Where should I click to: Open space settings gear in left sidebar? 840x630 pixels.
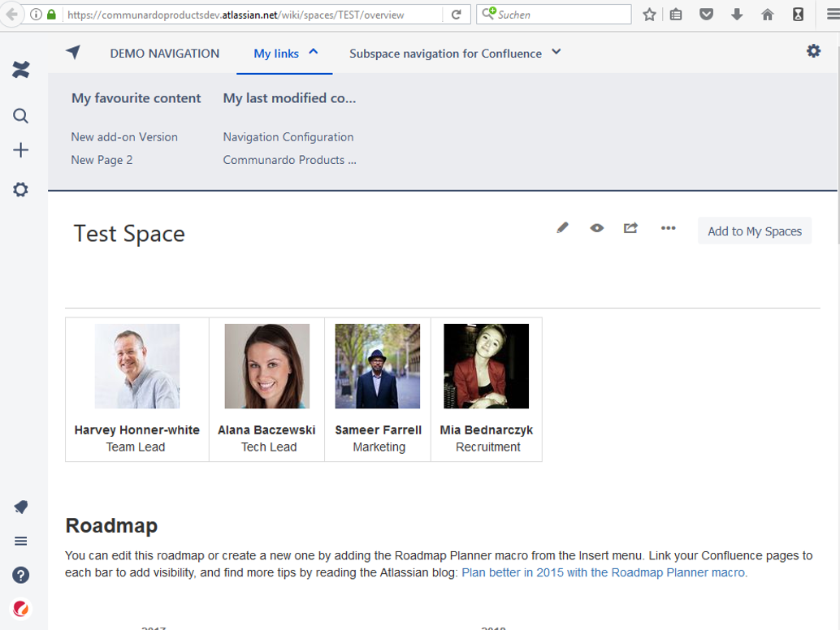(x=20, y=189)
